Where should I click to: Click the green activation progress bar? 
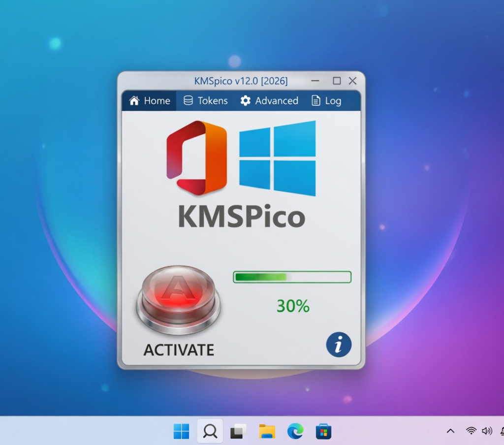point(292,277)
